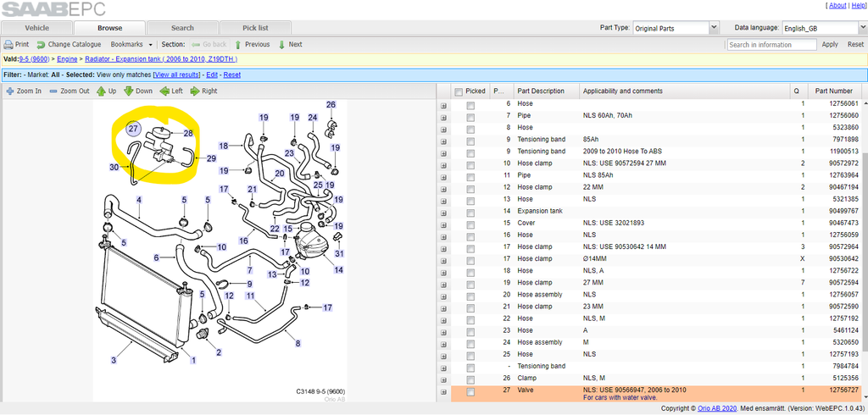The width and height of the screenshot is (868, 415).
Task: Click the Apply button
Action: pos(830,44)
